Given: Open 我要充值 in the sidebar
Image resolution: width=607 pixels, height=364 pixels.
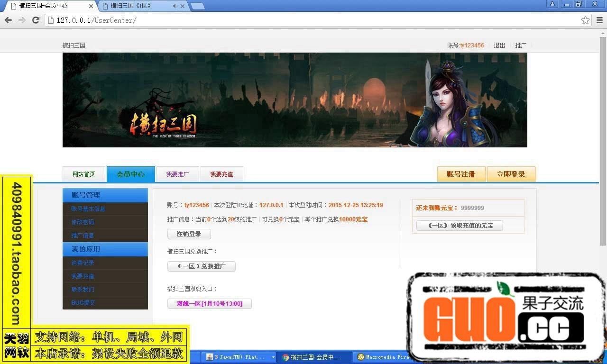Looking at the screenshot, I should [x=83, y=276].
